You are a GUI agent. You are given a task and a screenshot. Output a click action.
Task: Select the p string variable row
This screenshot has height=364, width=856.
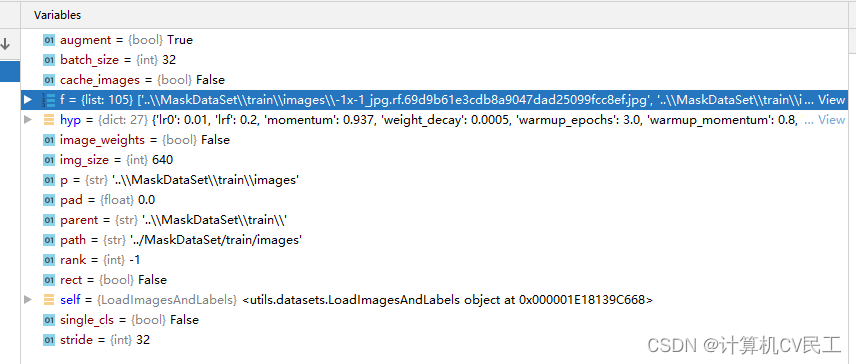435,180
